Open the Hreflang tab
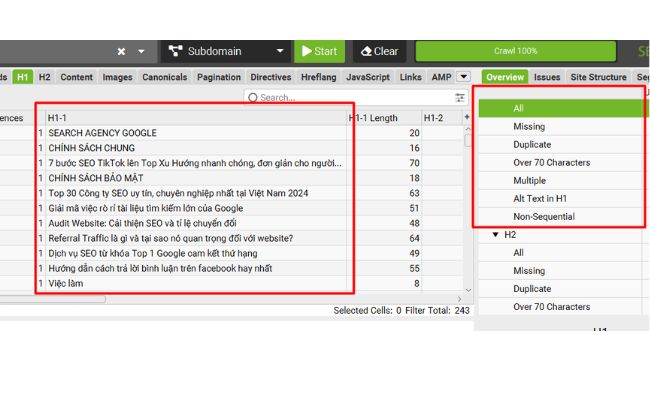The image size is (650, 400). pos(318,77)
